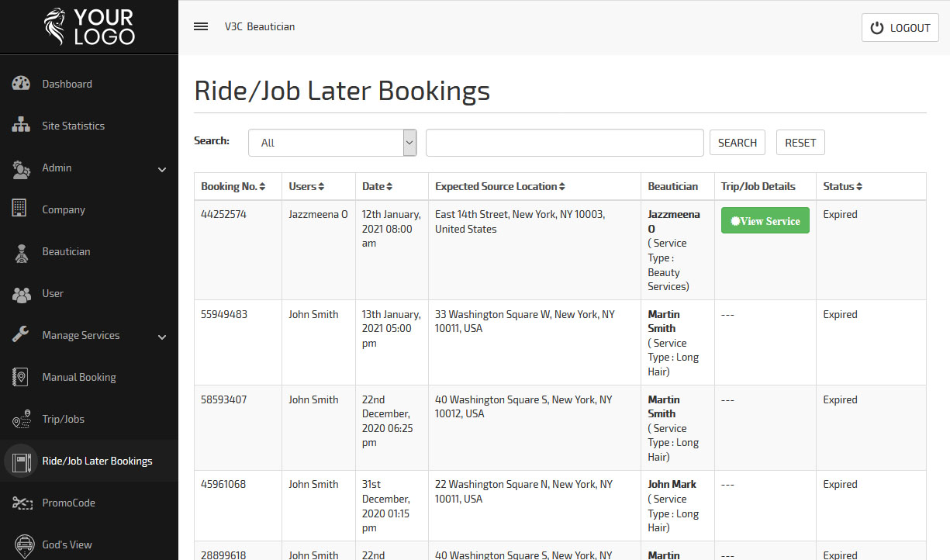Click the Site Statistics hierarchy icon
The height and width of the screenshot is (560, 950).
(x=21, y=126)
